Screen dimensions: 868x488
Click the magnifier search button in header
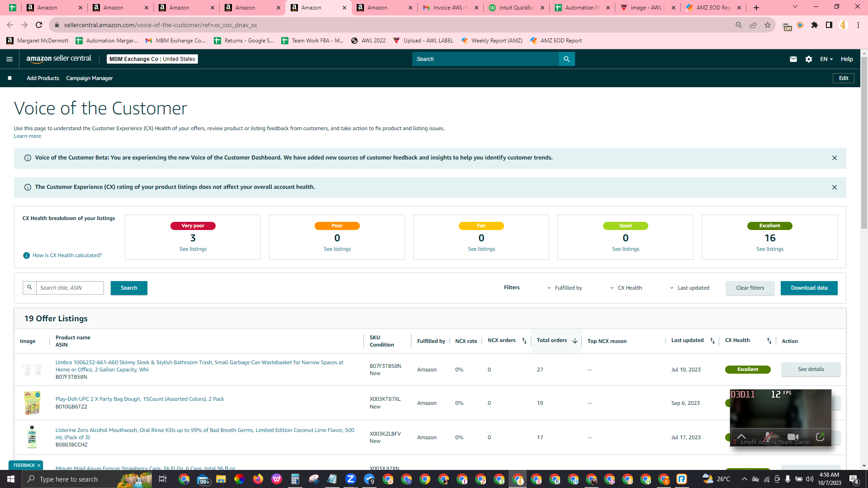click(x=566, y=59)
